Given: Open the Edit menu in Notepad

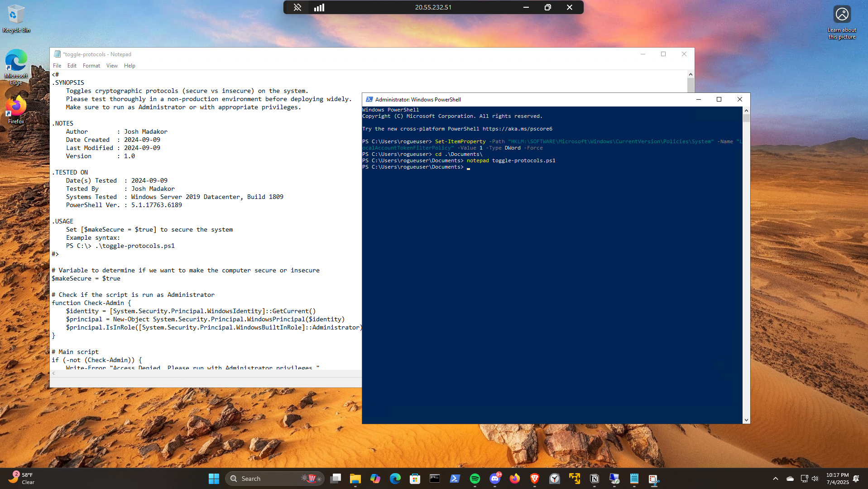Looking at the screenshot, I should (72, 66).
